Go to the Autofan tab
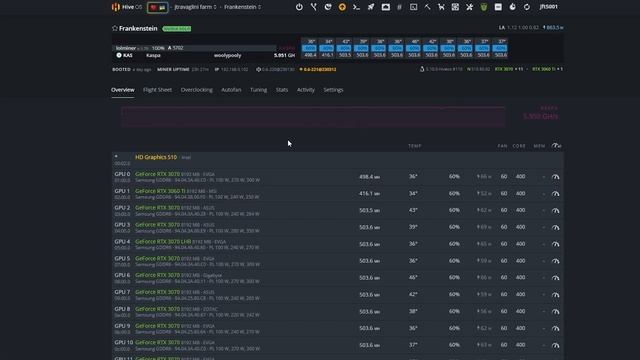640x360 pixels. pos(231,90)
